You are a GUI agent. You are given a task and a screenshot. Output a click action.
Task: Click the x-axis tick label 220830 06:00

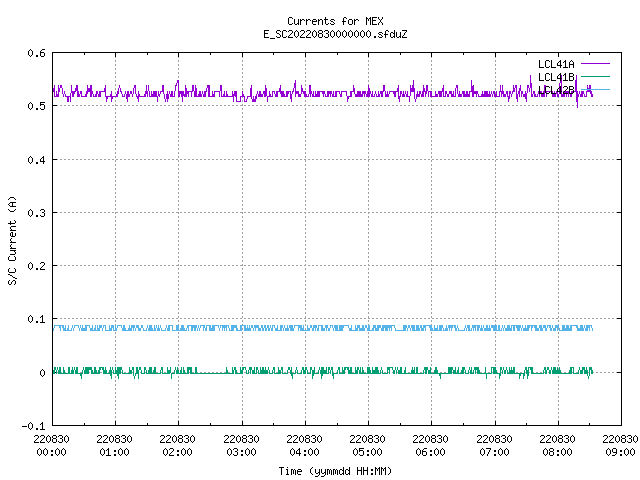[x=430, y=446]
